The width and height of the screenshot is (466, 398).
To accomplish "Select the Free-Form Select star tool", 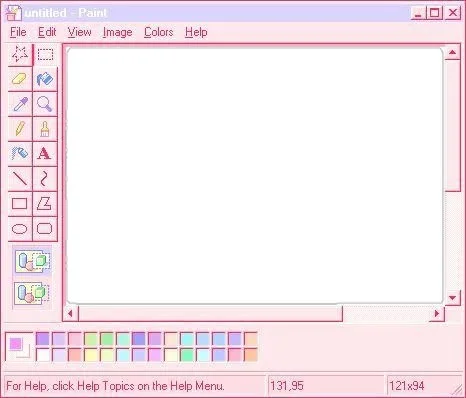I will [x=20, y=54].
